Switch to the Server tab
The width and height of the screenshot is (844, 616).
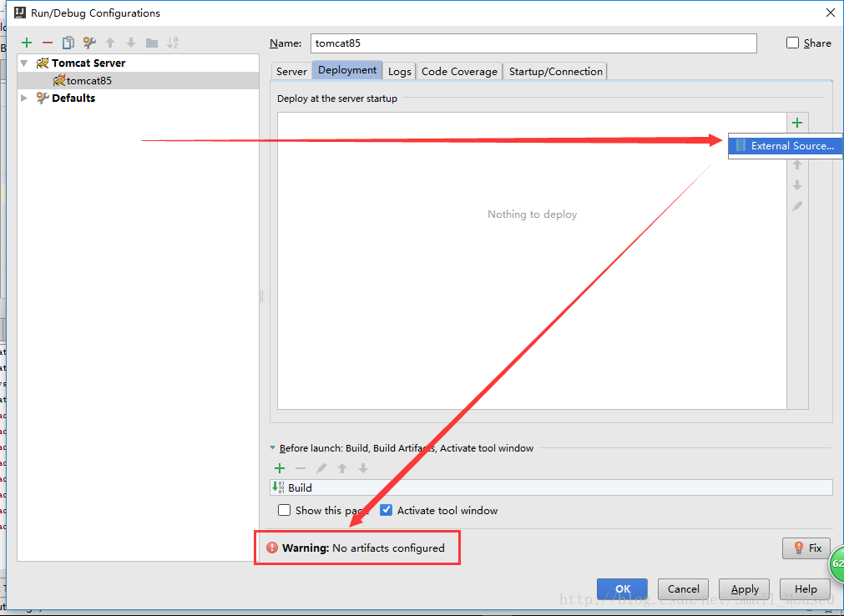[291, 71]
